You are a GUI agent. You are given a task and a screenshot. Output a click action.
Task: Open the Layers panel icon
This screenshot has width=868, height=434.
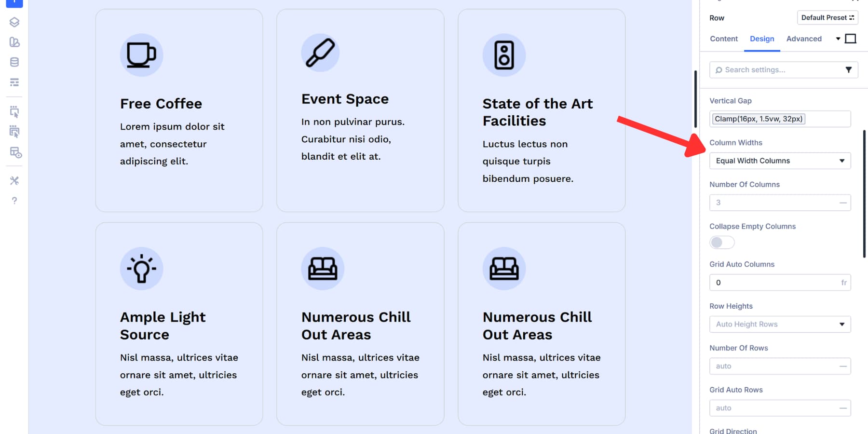(14, 22)
